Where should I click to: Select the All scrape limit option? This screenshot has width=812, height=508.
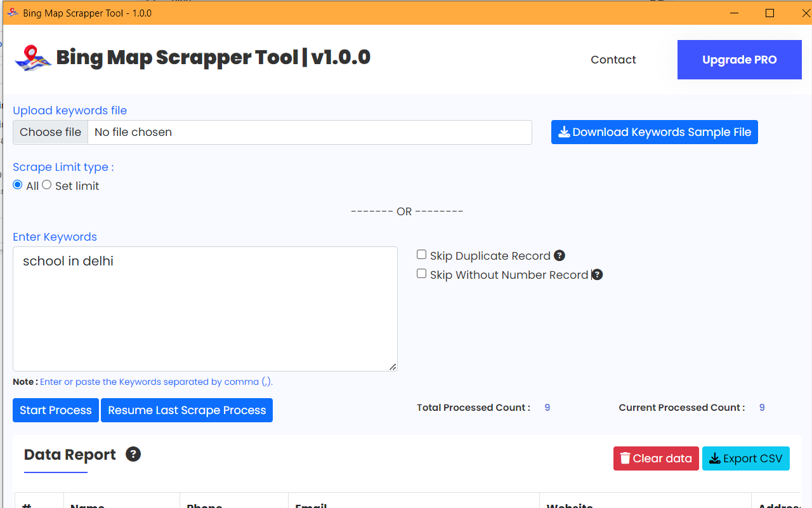pyautogui.click(x=18, y=184)
